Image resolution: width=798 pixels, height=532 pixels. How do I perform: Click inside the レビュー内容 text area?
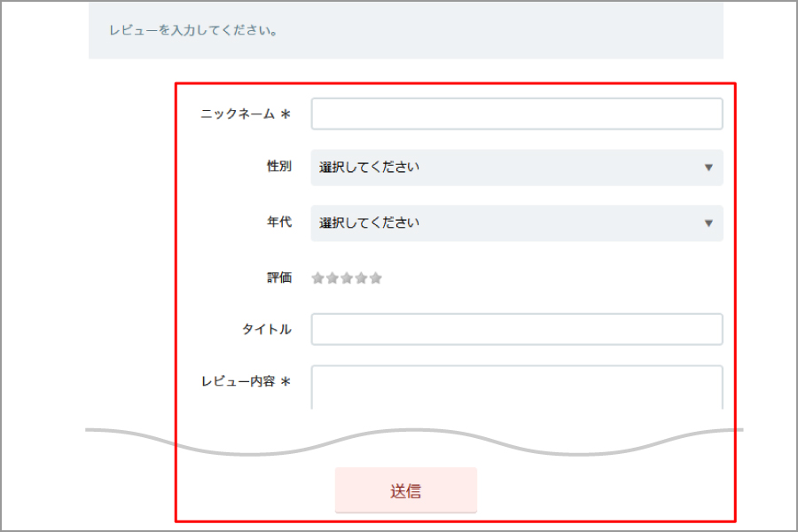click(516, 387)
